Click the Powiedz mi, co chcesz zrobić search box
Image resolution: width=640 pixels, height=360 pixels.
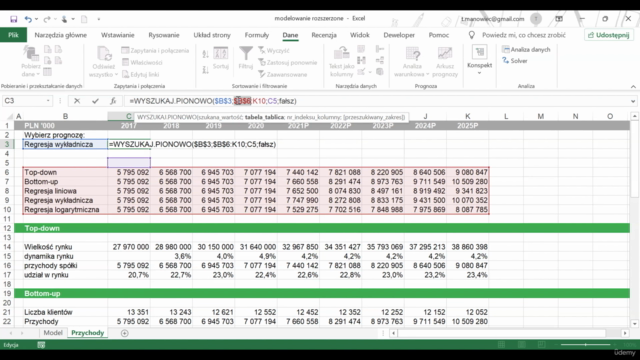coord(524,35)
